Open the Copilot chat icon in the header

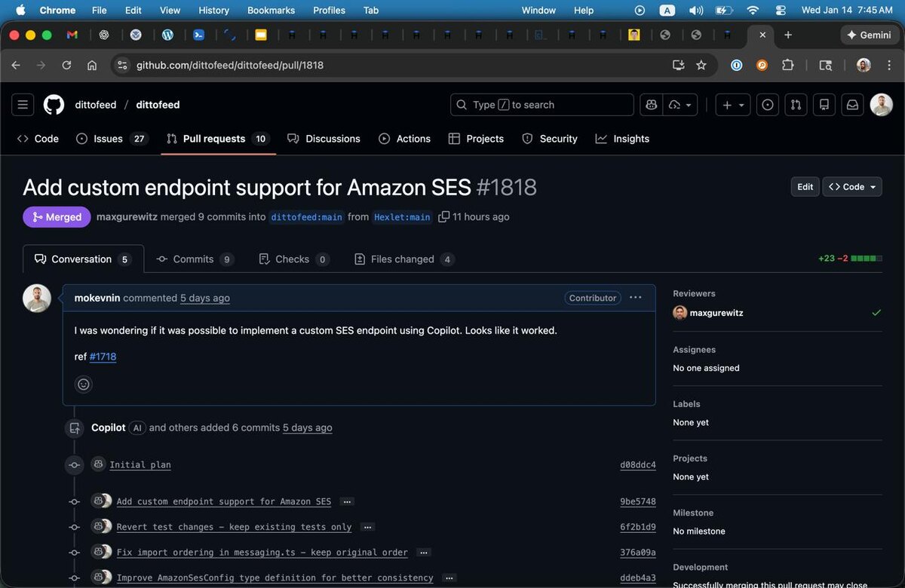[x=652, y=105]
